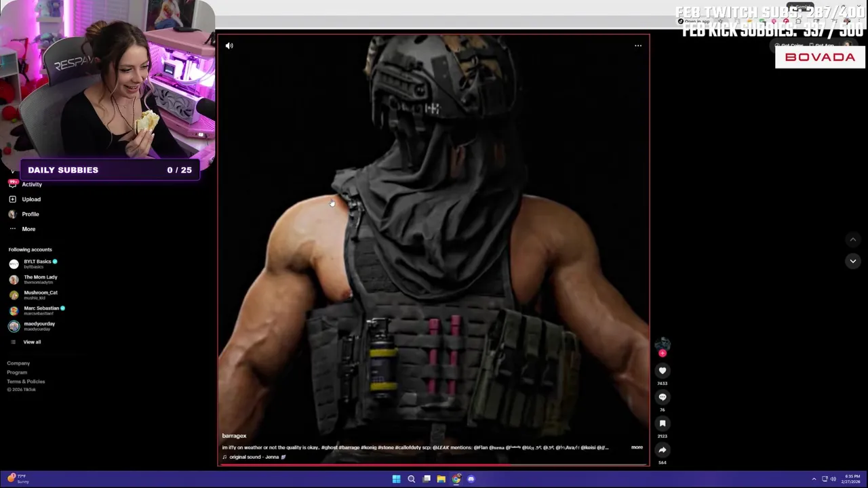Image resolution: width=868 pixels, height=488 pixels.
Task: Expand the Program footer section
Action: click(x=17, y=372)
